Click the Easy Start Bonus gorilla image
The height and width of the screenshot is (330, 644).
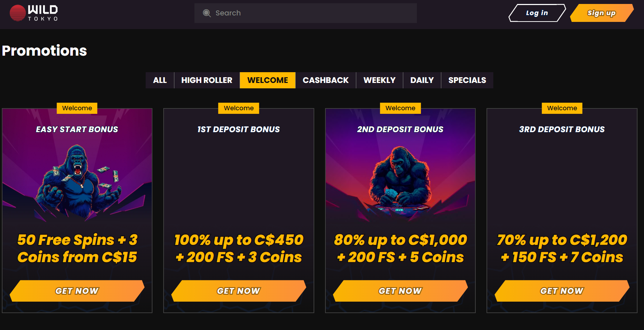point(77,180)
